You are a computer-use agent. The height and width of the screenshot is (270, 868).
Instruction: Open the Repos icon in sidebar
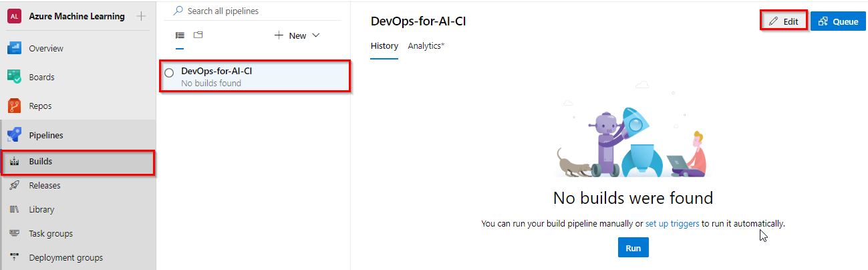tap(15, 106)
